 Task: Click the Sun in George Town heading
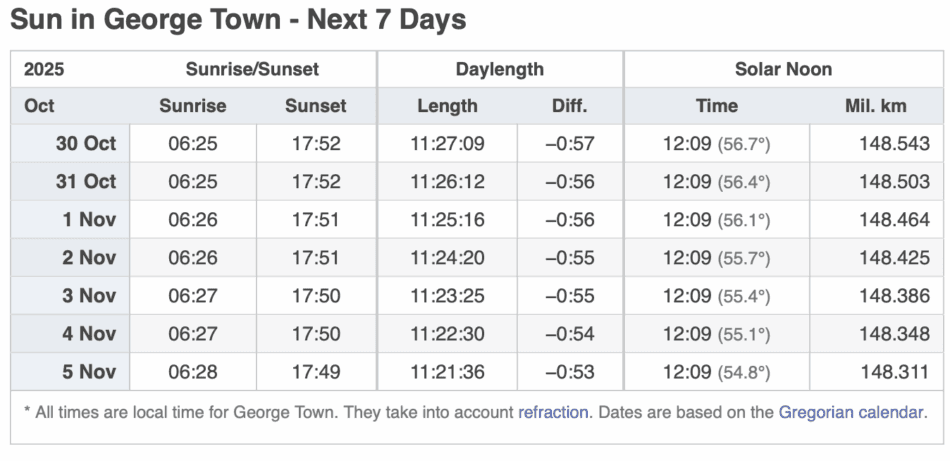coord(238,19)
